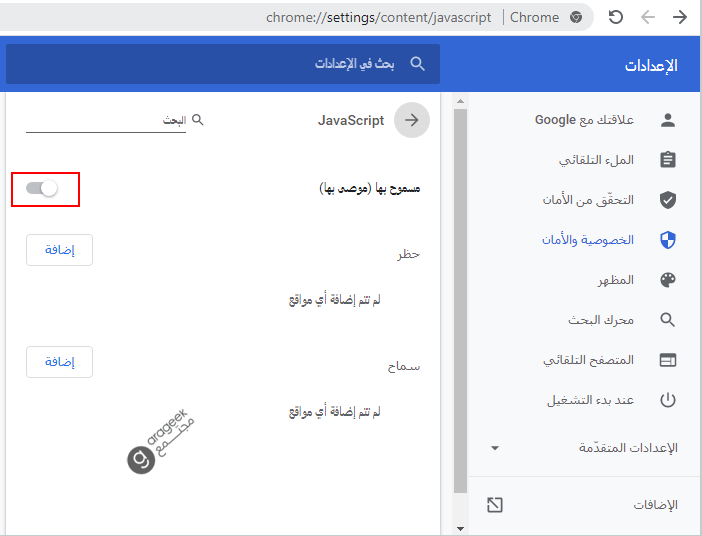Focus the البحث site search field
The width and height of the screenshot is (702, 536).
tap(106, 121)
